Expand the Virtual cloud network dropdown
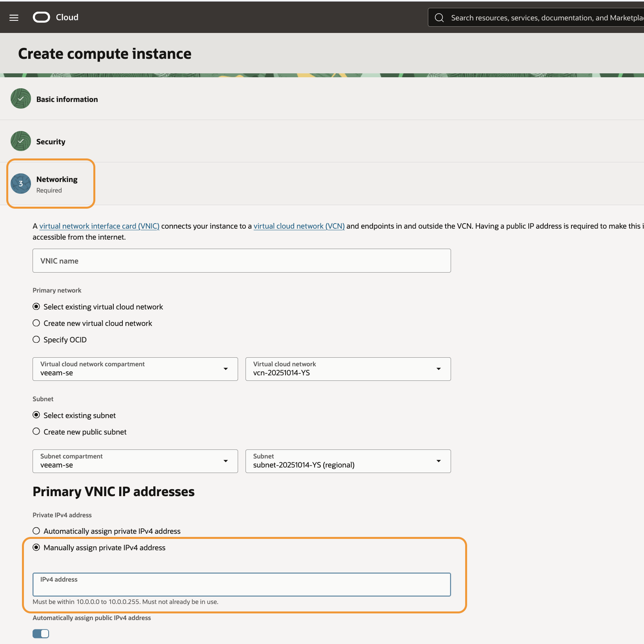The image size is (644, 644). (x=348, y=369)
